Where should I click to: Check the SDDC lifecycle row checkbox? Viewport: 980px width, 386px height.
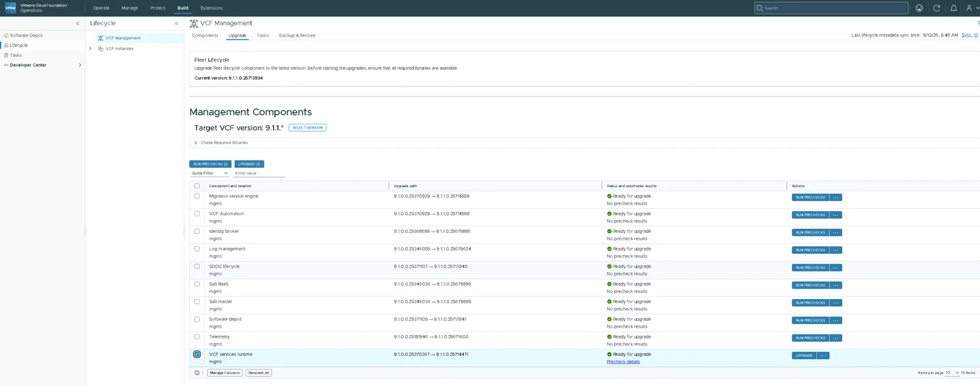tap(197, 267)
